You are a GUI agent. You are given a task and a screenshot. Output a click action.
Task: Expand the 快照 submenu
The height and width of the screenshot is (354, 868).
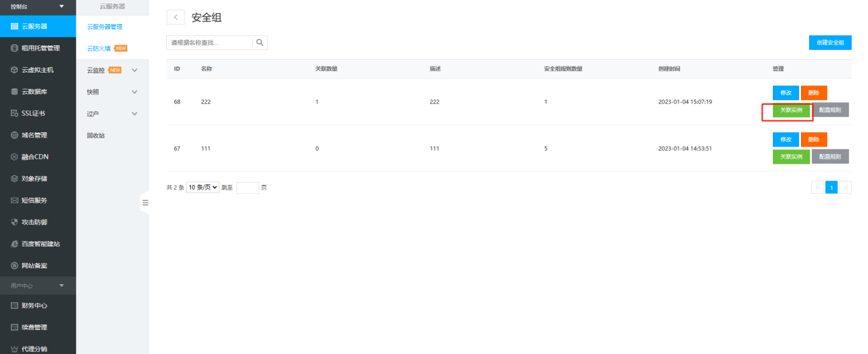click(134, 92)
